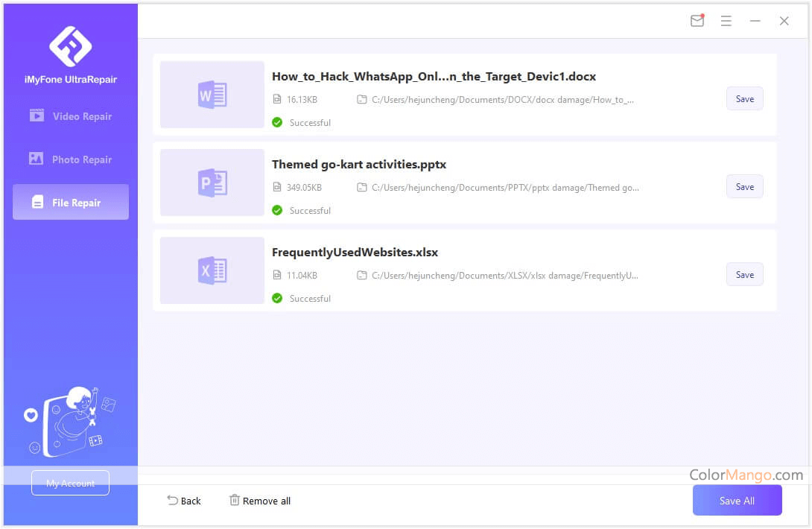Viewport: 812px width, 529px height.
Task: Switch to the File Repair tab
Action: tap(71, 203)
